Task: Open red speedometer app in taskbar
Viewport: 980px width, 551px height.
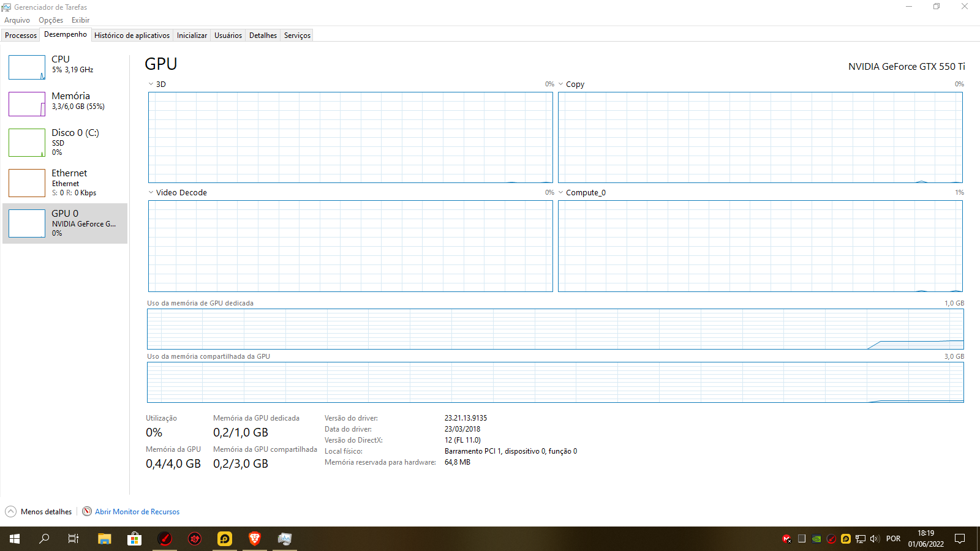Action: point(165,539)
